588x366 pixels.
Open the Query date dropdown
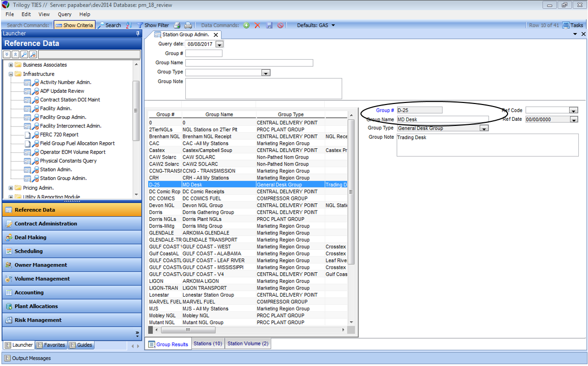(219, 44)
